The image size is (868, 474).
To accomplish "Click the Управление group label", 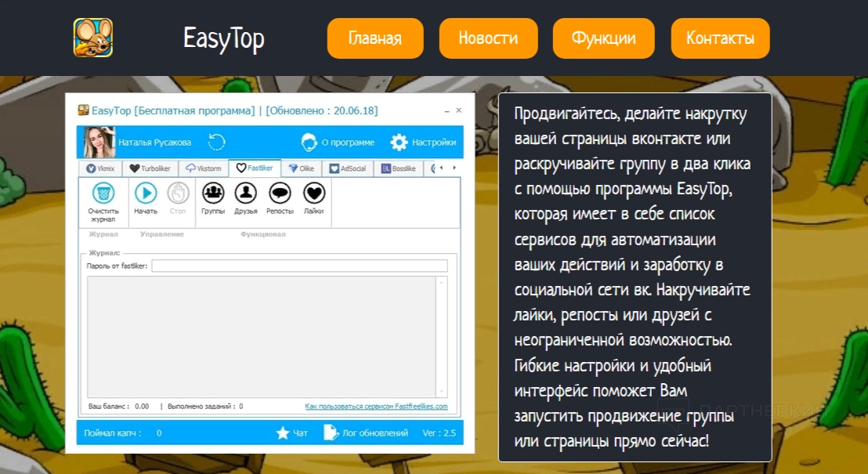I will point(161,234).
